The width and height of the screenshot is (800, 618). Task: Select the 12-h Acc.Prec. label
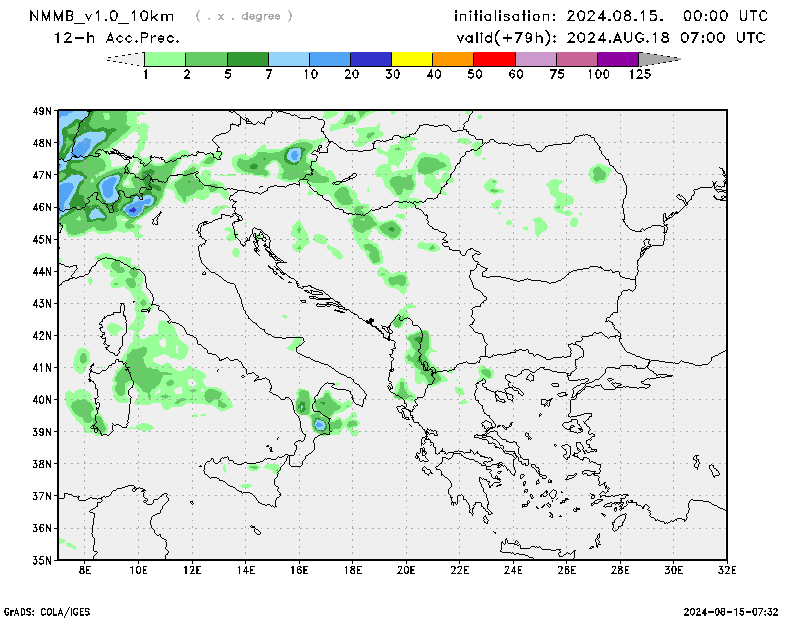click(x=117, y=38)
